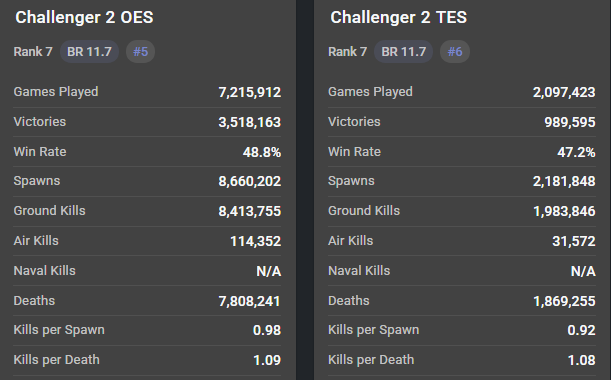This screenshot has width=611, height=380.
Task: Select OES Games Played value 7,215,912
Action: point(249,92)
